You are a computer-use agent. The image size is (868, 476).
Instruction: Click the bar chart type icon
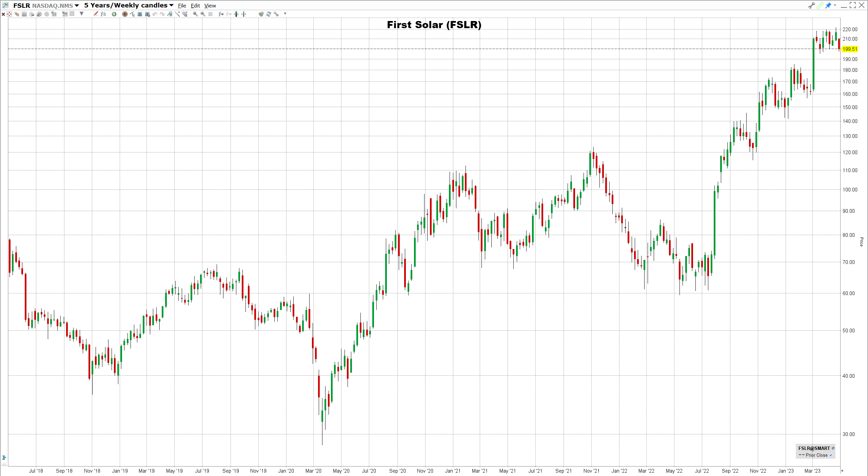[103, 14]
